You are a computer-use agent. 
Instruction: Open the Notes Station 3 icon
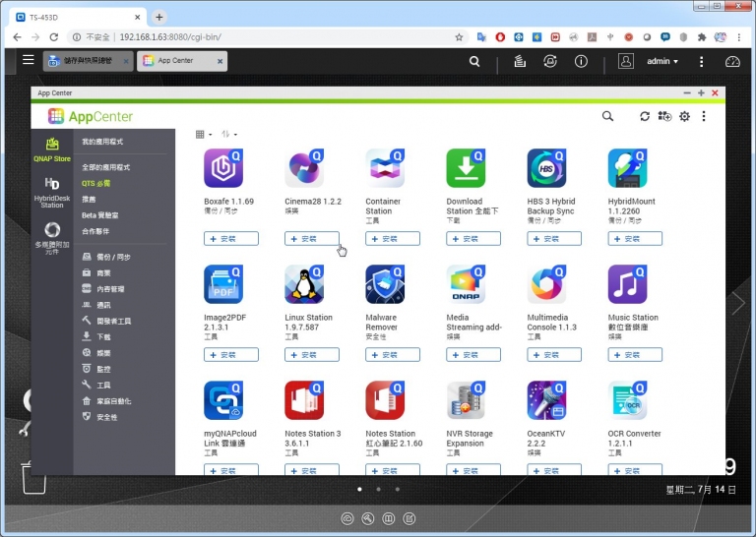304,400
